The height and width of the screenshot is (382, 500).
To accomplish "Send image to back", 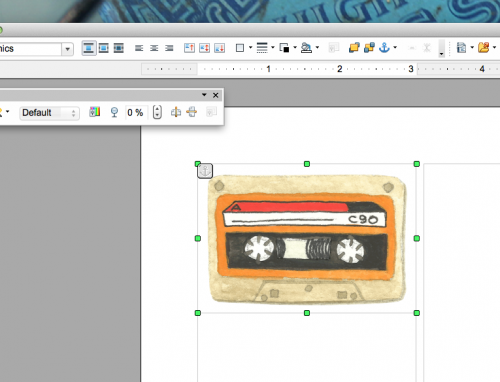I will point(369,48).
